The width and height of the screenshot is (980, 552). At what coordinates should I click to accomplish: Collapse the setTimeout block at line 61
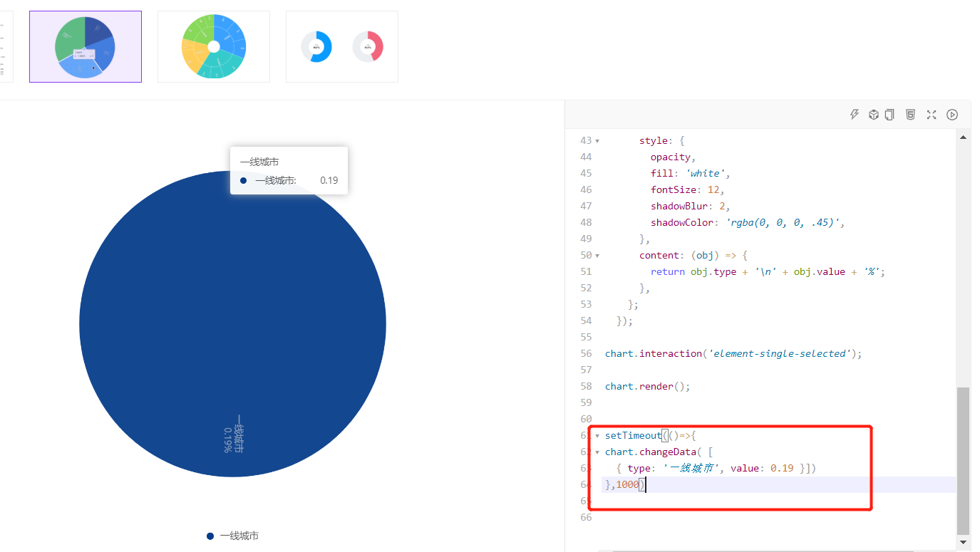pyautogui.click(x=596, y=435)
